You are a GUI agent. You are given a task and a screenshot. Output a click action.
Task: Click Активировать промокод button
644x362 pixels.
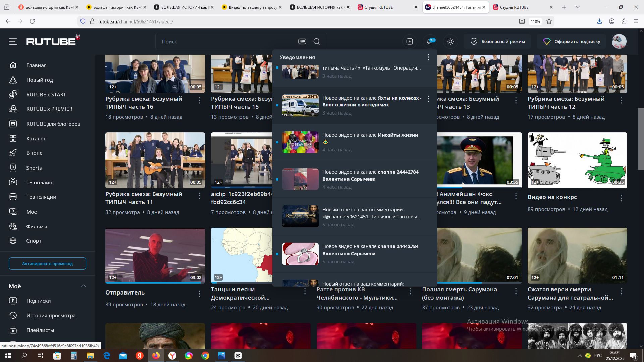click(47, 264)
